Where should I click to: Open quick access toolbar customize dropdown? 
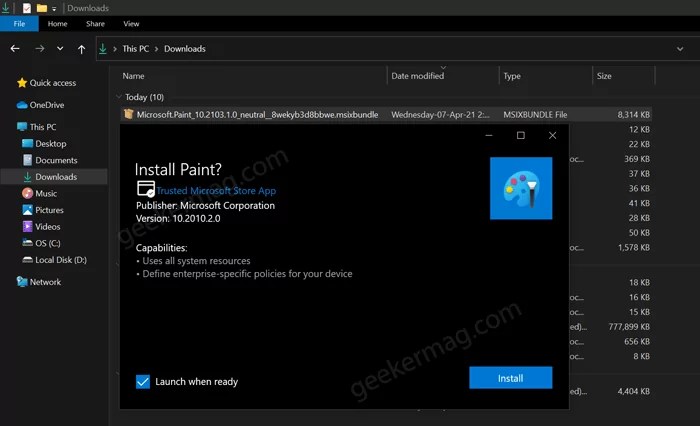(x=54, y=8)
